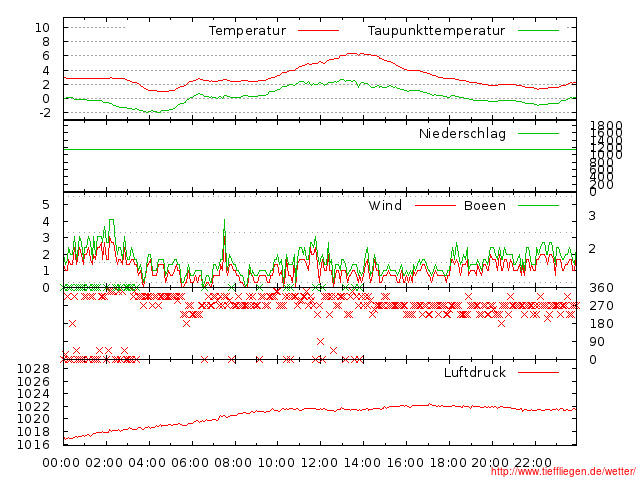
Task: Click the tieffliegen.de/wetter URL link
Action: click(x=563, y=472)
